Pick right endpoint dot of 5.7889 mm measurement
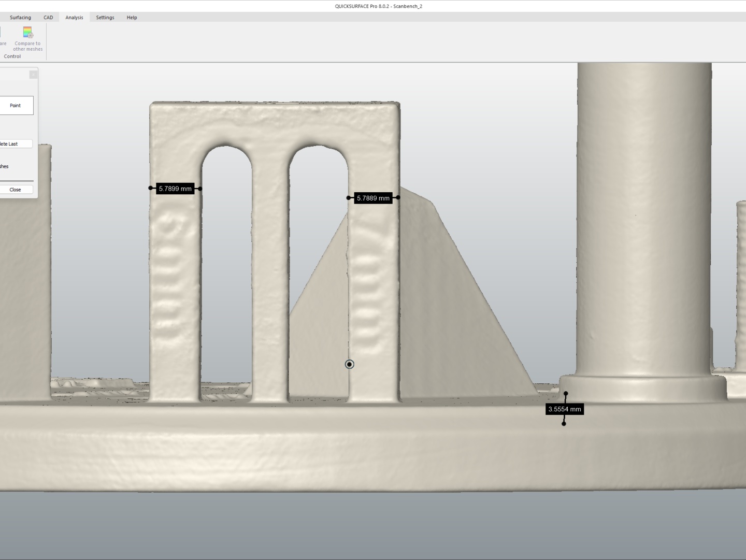The height and width of the screenshot is (560, 746). [398, 197]
